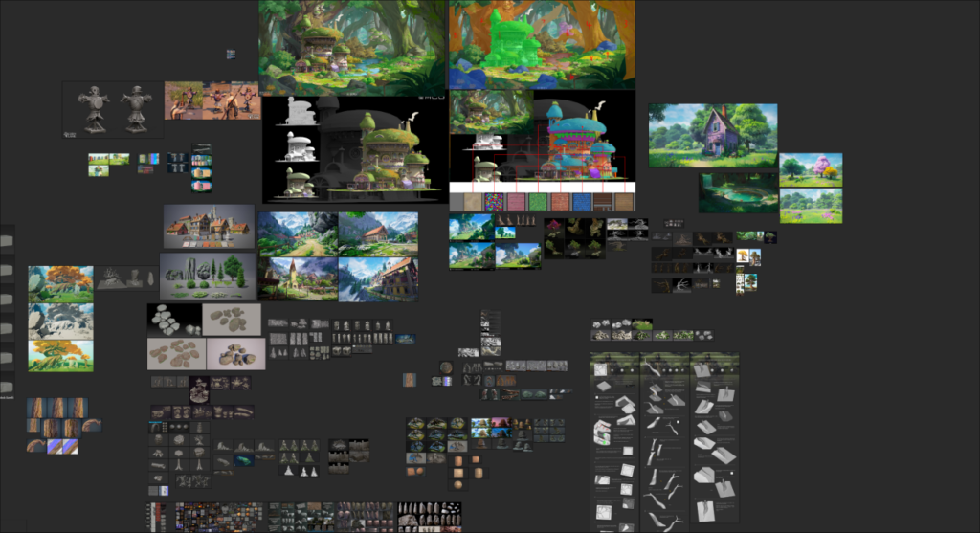Select the yellow tree on white thumbnail
Viewport: 980px width, 533px height.
(x=743, y=255)
